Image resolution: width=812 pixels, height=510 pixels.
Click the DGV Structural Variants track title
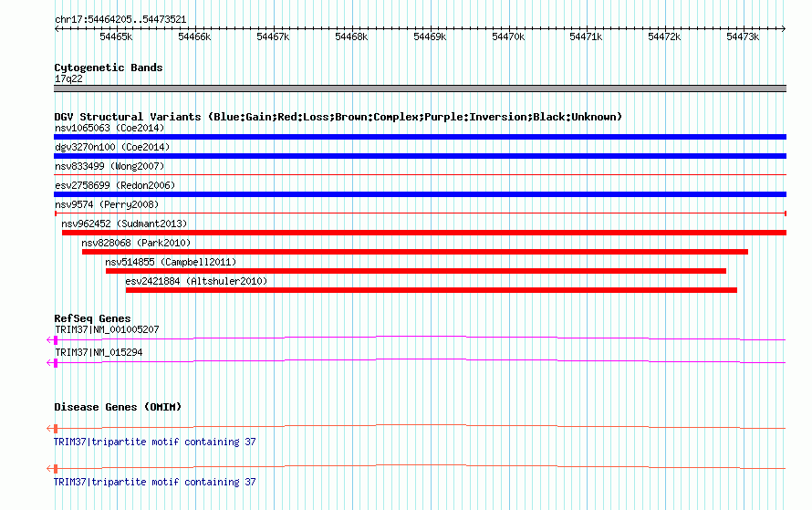[x=338, y=117]
